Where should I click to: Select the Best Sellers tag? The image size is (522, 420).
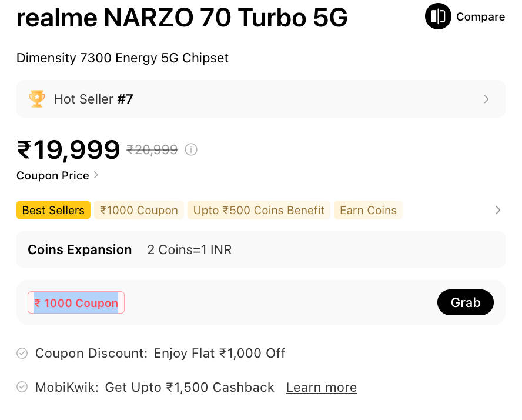point(53,210)
